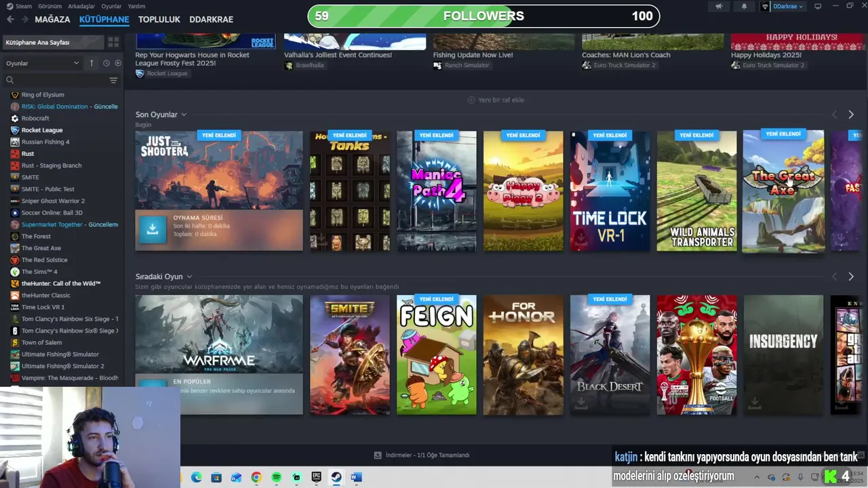Open the Insurgency game tile

point(783,354)
